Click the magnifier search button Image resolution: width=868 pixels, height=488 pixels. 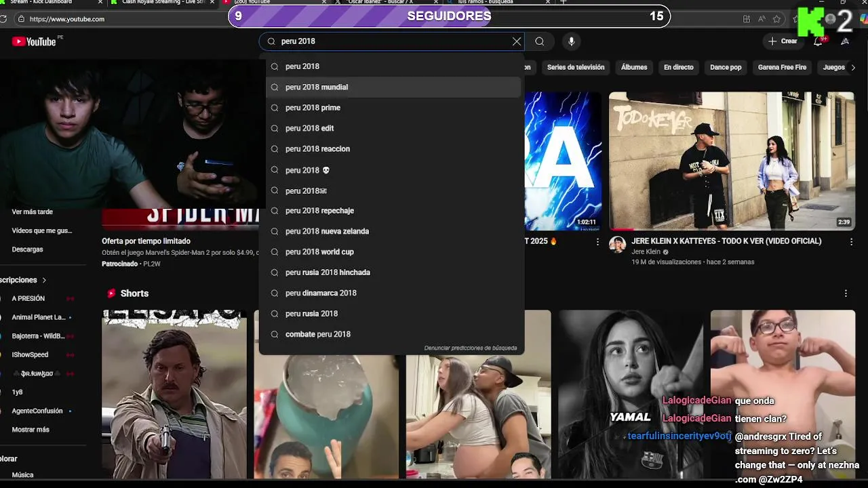click(x=539, y=41)
